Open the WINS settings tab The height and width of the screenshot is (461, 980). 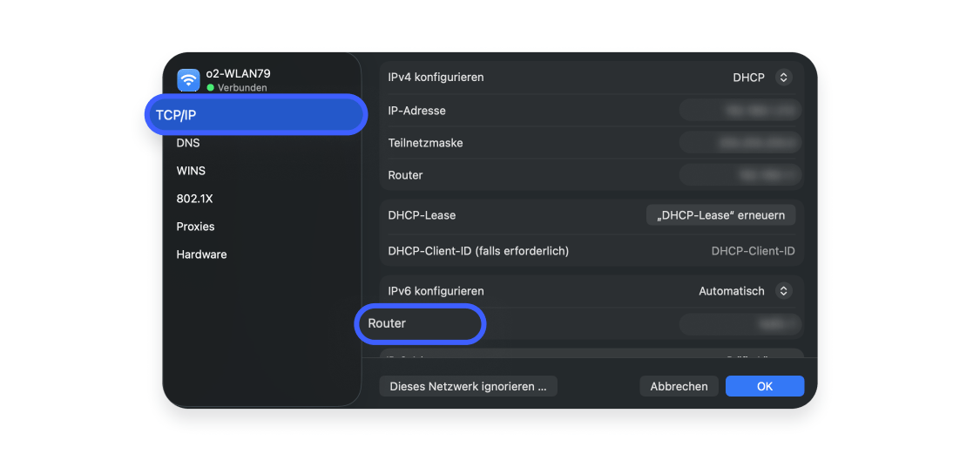click(x=191, y=171)
